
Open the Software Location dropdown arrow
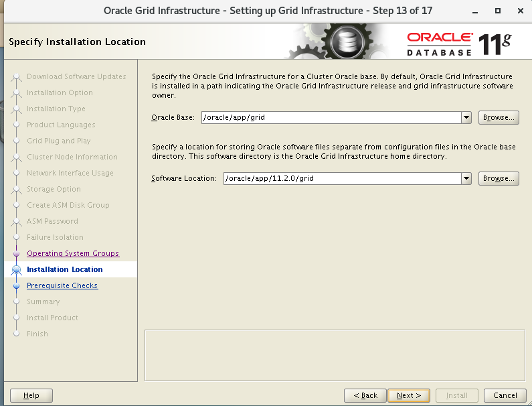pyautogui.click(x=466, y=178)
